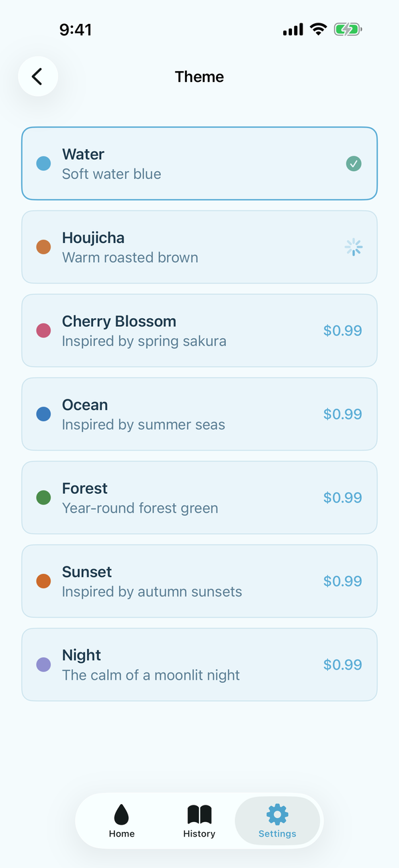Image resolution: width=399 pixels, height=868 pixels.
Task: Open the Home tab
Action: (121, 820)
